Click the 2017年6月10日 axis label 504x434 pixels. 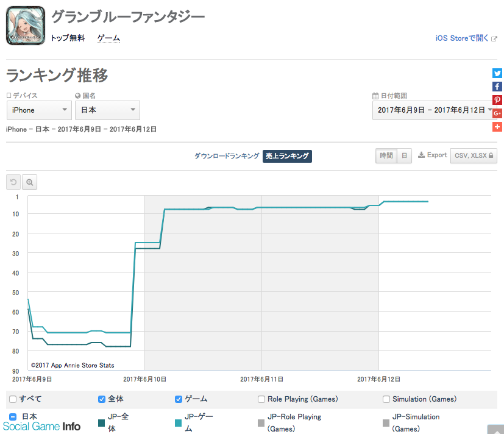point(144,379)
